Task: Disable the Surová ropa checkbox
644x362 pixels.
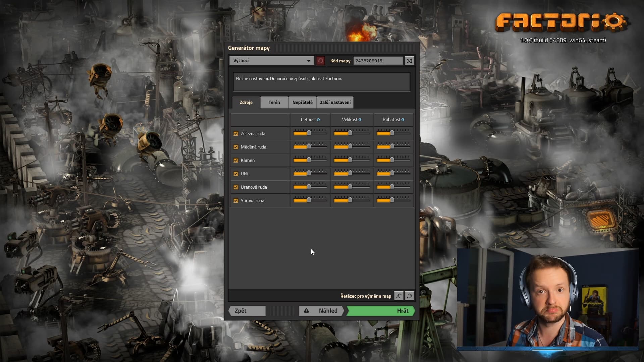Action: tap(236, 200)
